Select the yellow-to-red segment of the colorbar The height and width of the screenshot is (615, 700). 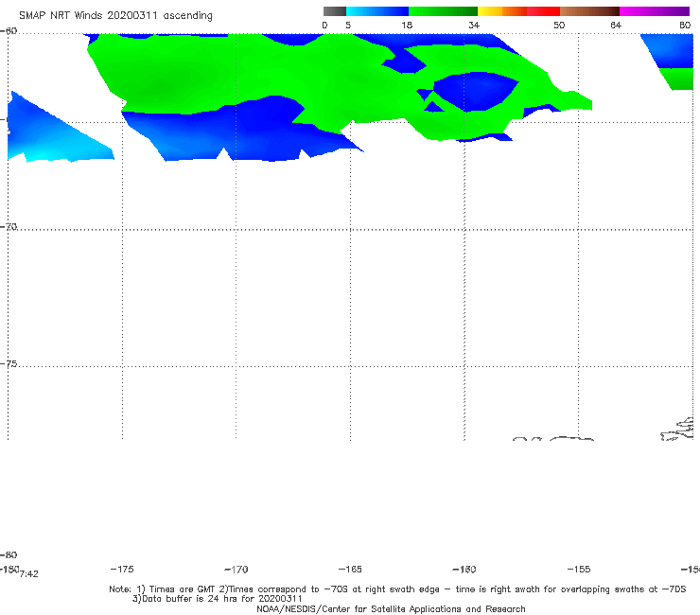point(518,11)
